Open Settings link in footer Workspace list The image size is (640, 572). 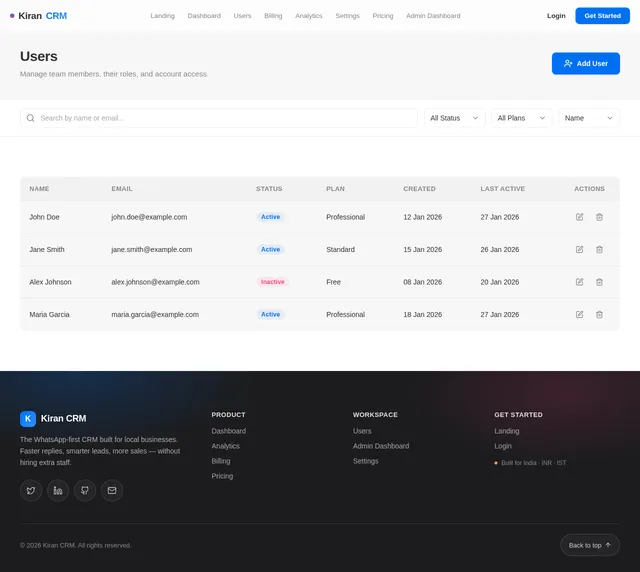pyautogui.click(x=365, y=461)
